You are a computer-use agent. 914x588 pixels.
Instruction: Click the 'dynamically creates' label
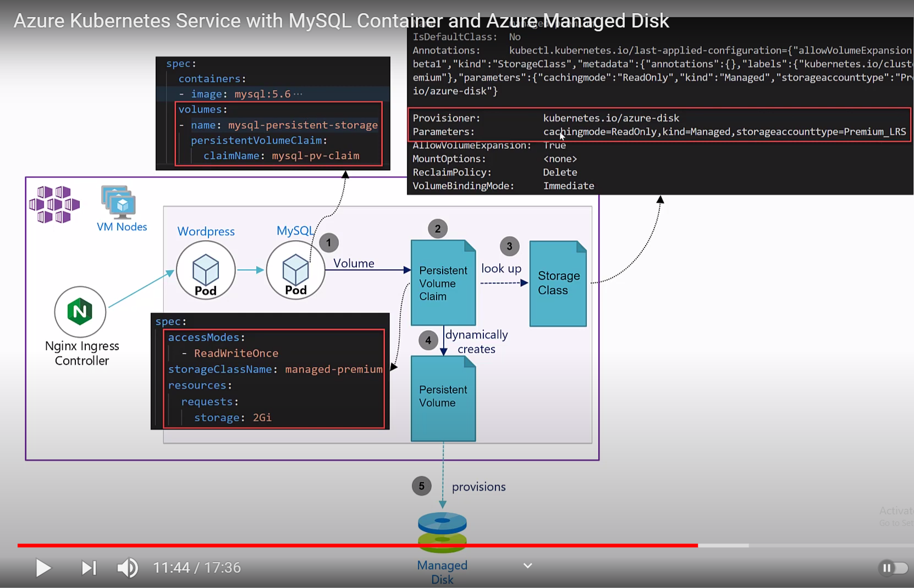[x=476, y=342]
